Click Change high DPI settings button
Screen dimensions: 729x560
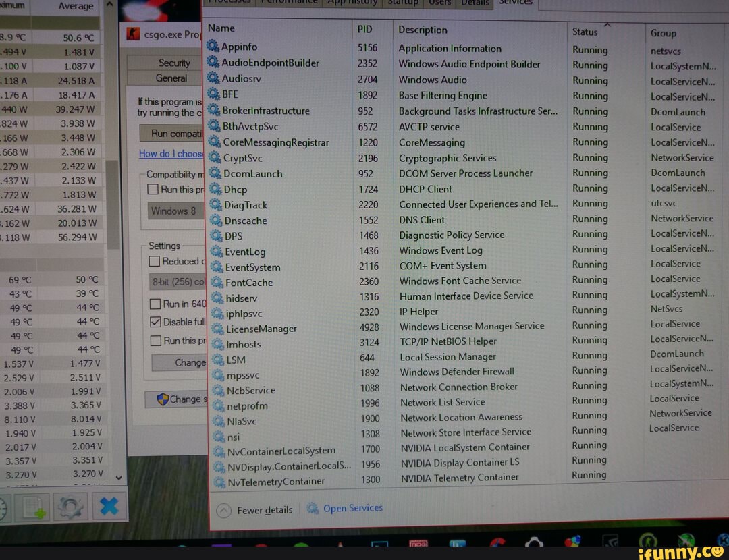coord(179,362)
